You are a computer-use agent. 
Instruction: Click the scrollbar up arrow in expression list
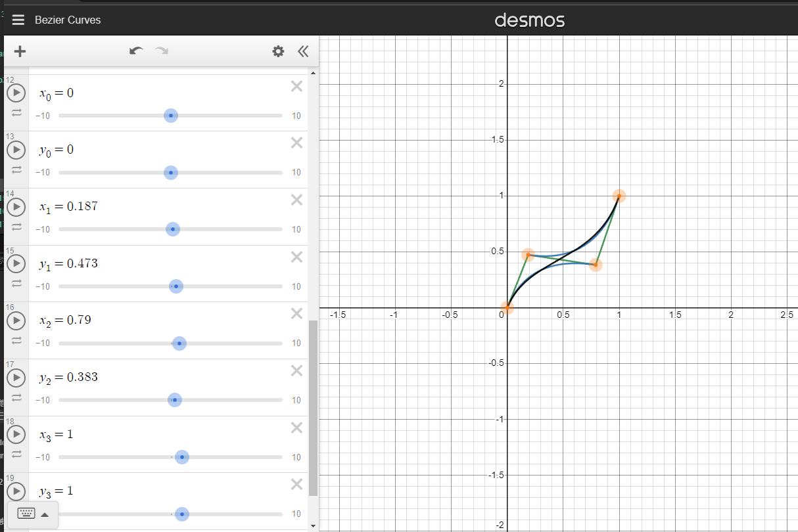[313, 73]
